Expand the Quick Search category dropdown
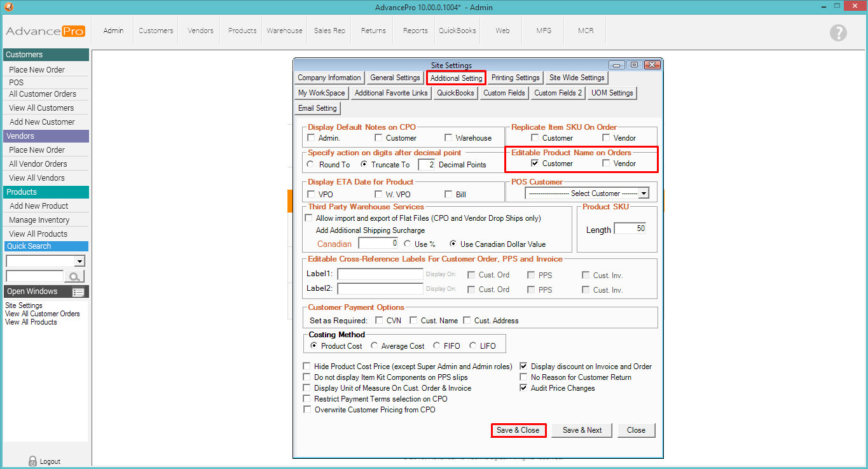Screen dimensions: 868x469 (79, 262)
